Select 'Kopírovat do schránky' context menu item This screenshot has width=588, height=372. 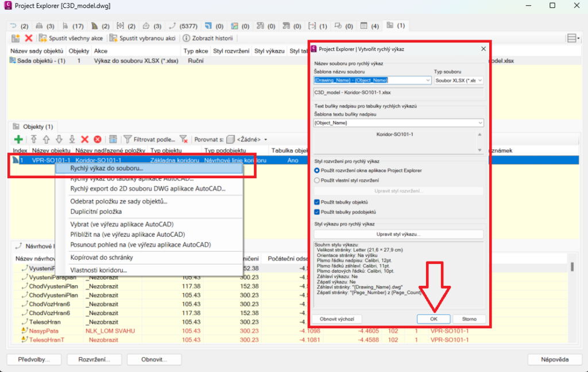point(100,257)
